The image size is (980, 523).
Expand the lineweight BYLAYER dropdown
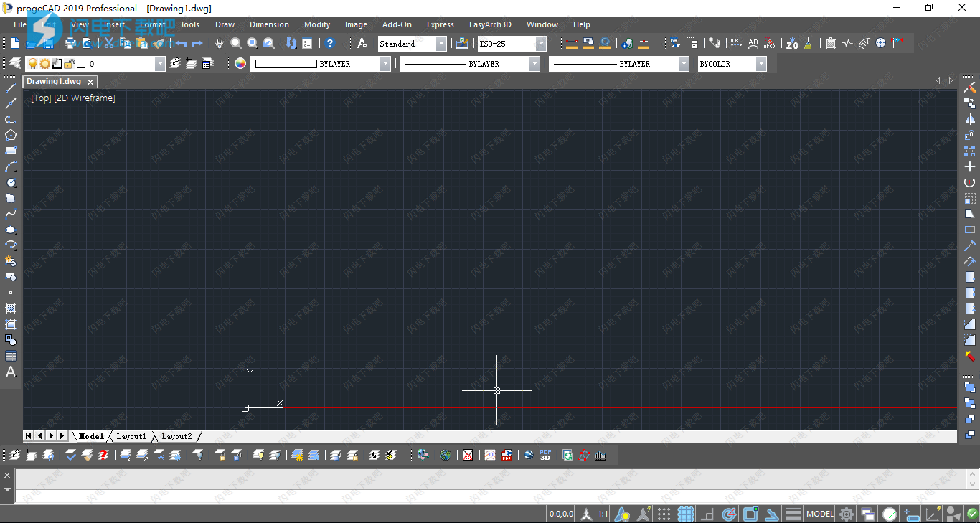click(x=684, y=64)
